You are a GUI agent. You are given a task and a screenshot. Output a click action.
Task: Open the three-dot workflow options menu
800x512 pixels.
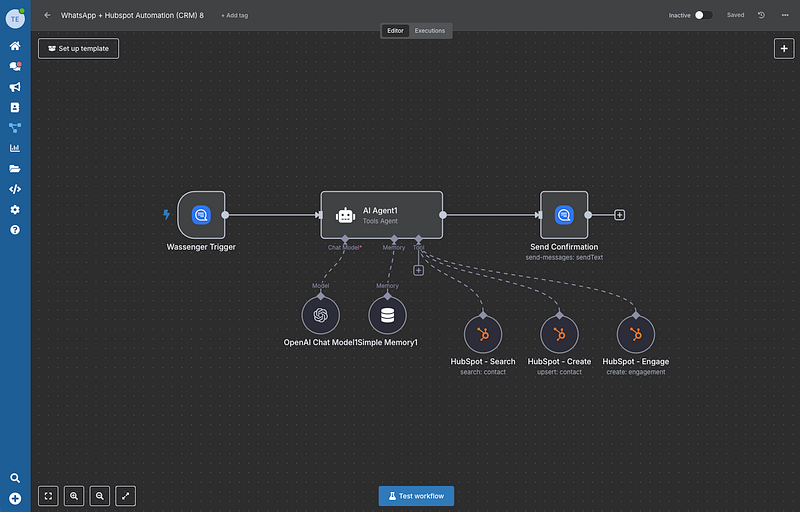click(784, 15)
